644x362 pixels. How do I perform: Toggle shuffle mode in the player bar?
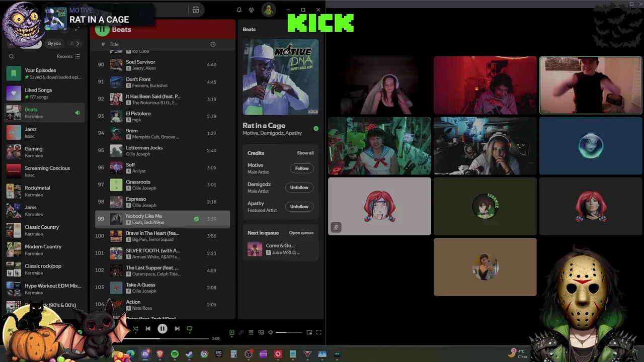pyautogui.click(x=135, y=329)
